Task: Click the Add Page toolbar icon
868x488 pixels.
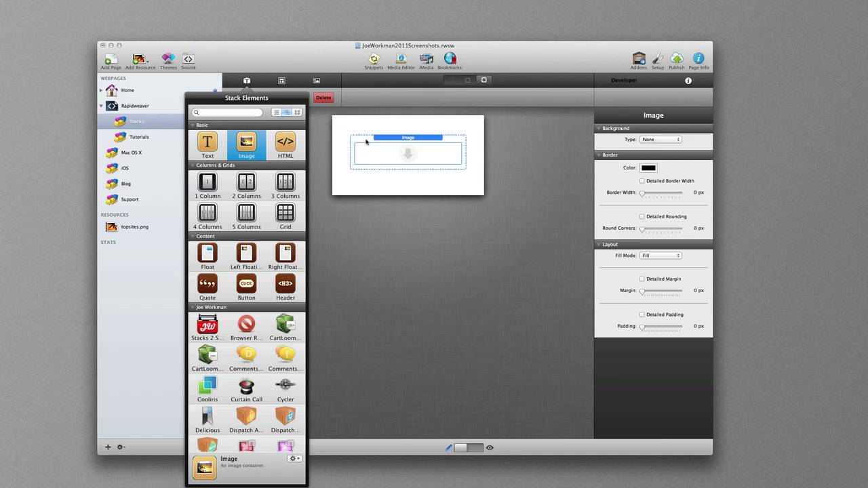Action: click(x=111, y=60)
